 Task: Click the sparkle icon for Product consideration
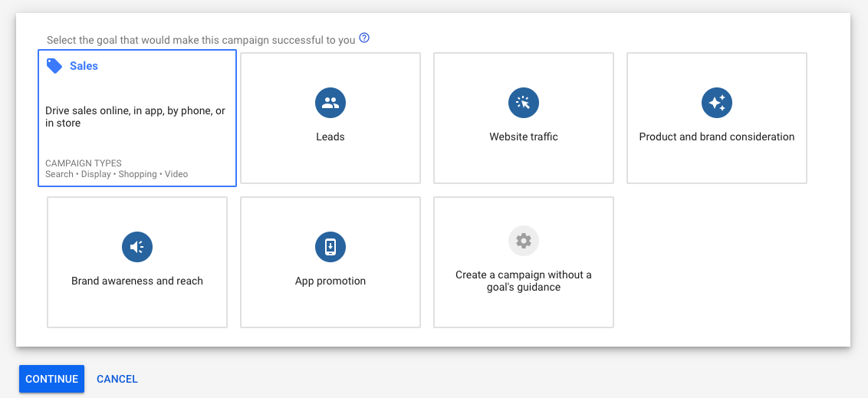tap(717, 103)
